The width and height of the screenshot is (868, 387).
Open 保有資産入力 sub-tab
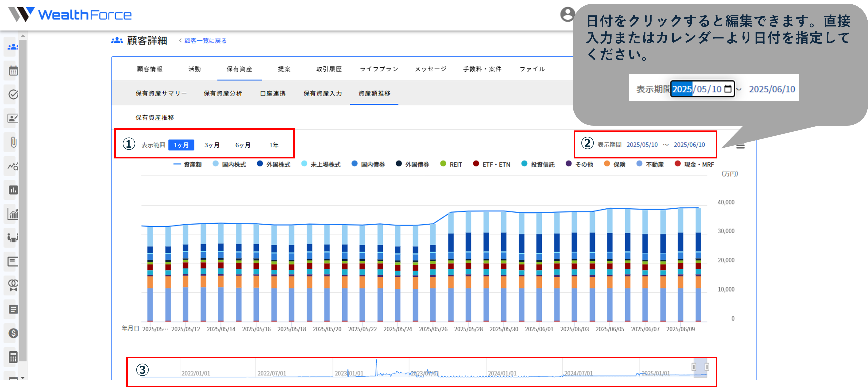322,93
